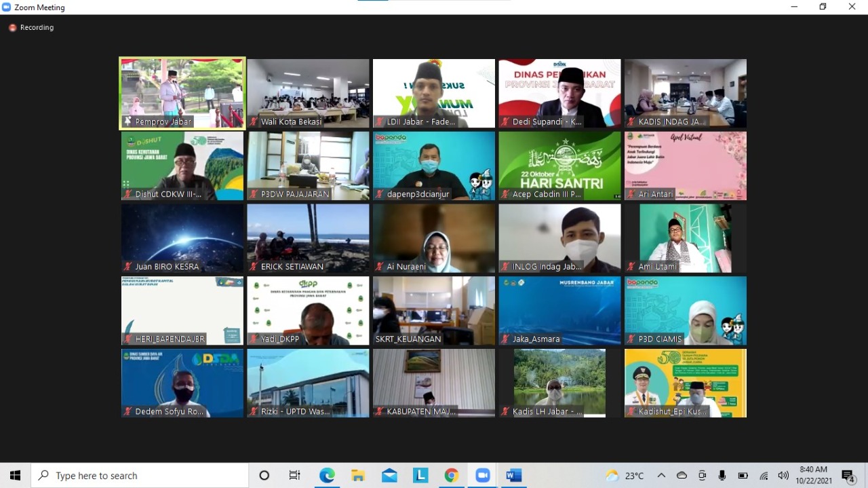Select P3DW PAJAJARAN video tile
This screenshot has height=488, width=868.
[308, 166]
